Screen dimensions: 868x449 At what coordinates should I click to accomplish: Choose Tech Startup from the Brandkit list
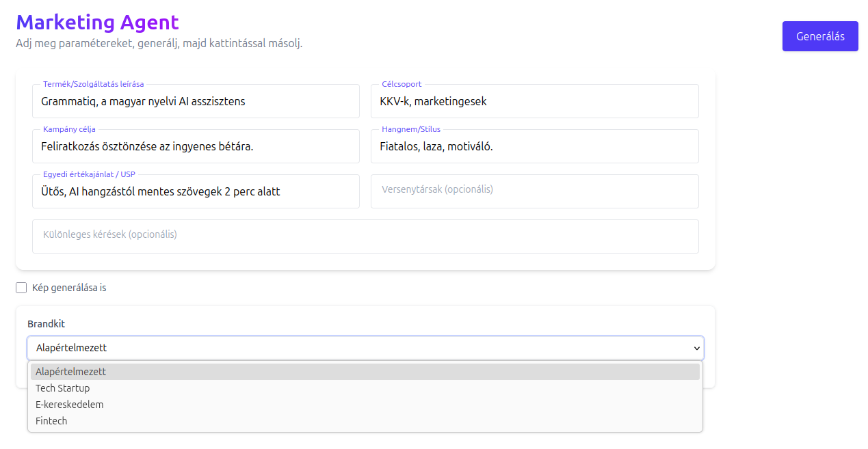[63, 388]
